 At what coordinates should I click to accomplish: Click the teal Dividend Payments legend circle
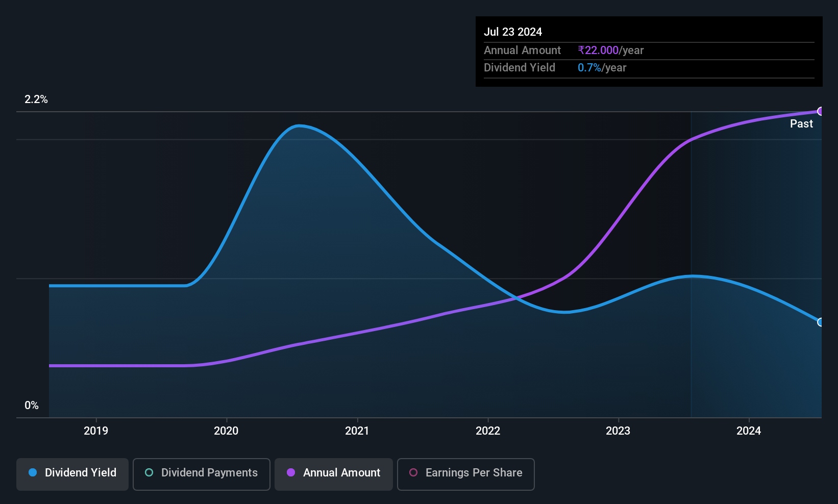[149, 472]
